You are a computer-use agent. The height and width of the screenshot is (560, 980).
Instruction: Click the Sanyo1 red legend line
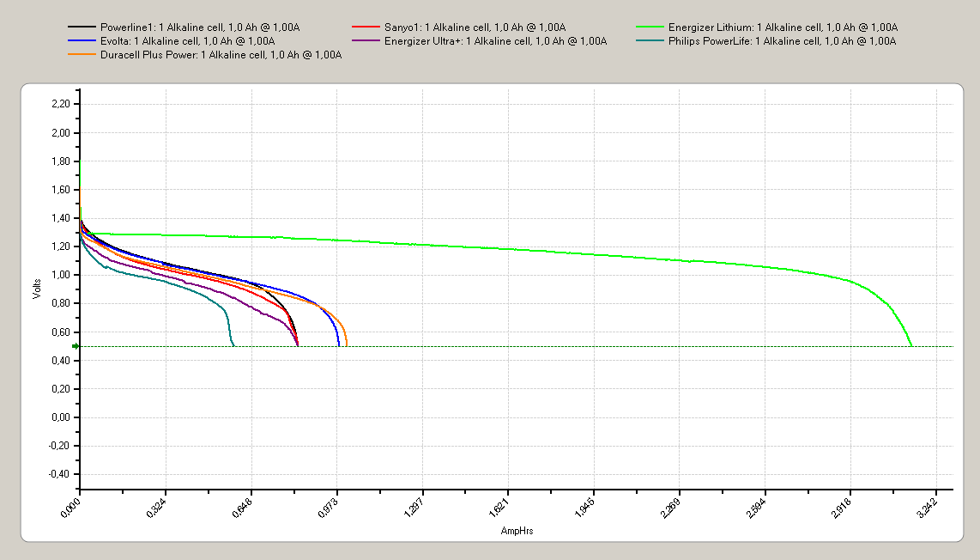[366, 27]
